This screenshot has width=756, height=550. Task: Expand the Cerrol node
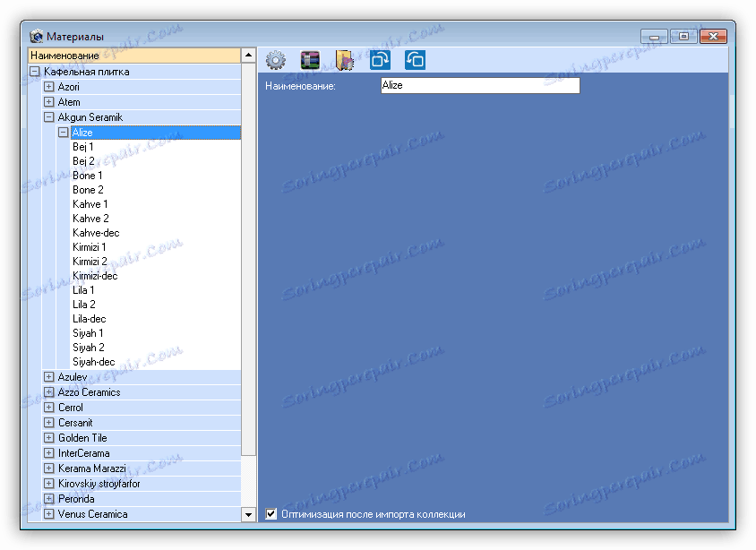pos(48,408)
